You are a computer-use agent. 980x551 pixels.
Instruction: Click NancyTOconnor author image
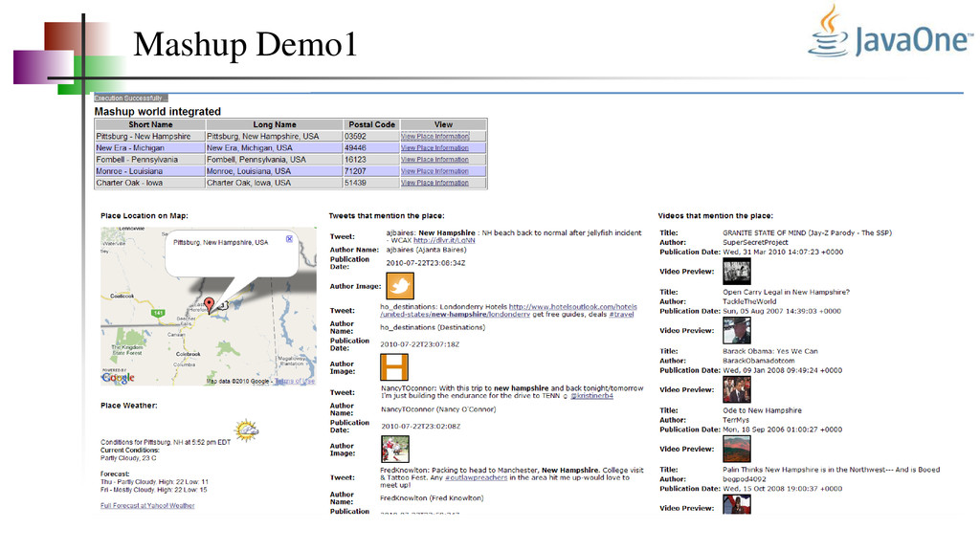click(x=395, y=450)
